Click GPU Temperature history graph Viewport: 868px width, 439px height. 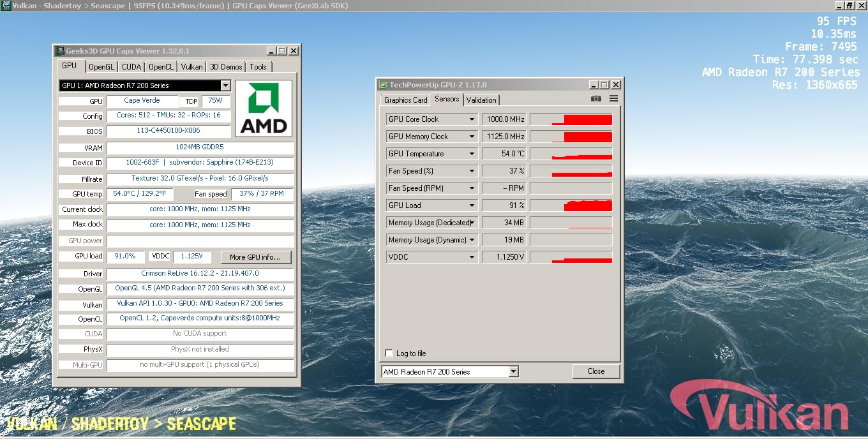571,154
